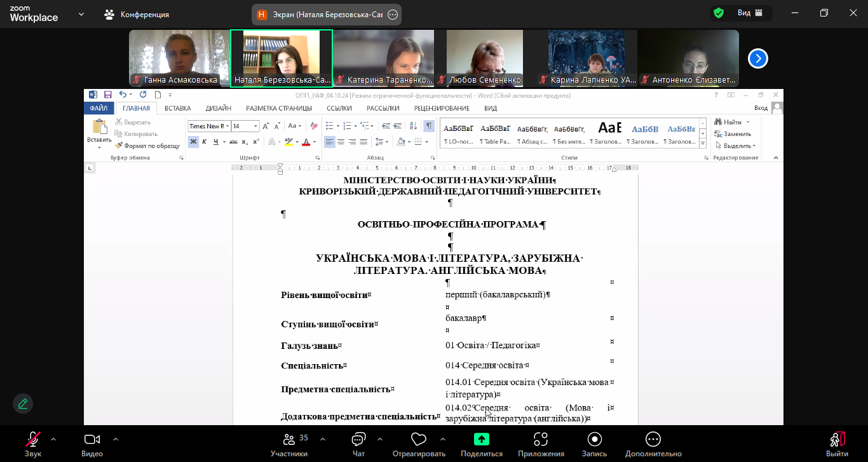This screenshot has width=868, height=462.
Task: Redo action in Word quick access toolbar
Action: [142, 95]
